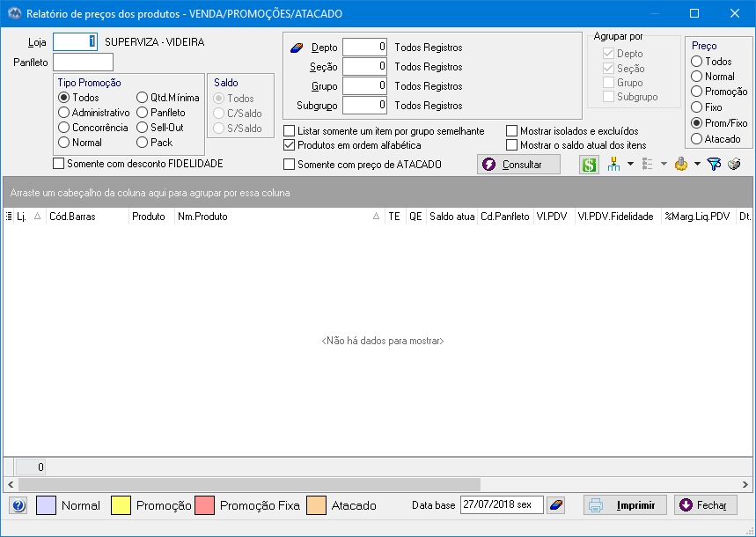This screenshot has width=756, height=537.
Task: Click the eraser icon next to Data base
Action: coord(556,505)
